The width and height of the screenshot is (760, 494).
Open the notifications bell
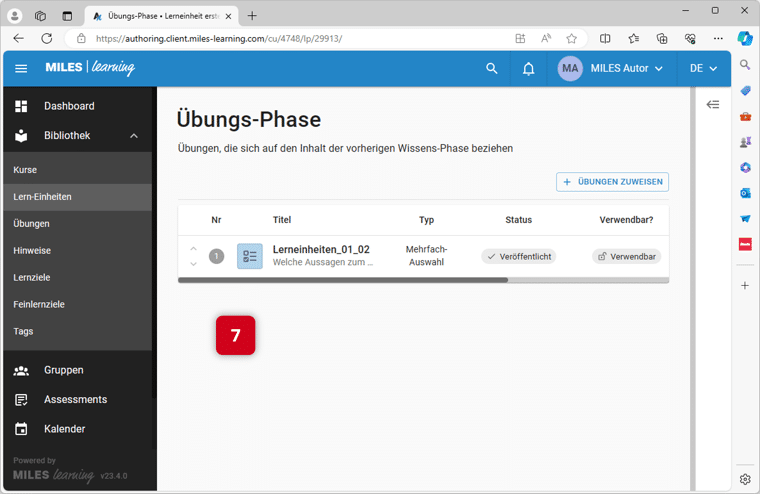[528, 69]
